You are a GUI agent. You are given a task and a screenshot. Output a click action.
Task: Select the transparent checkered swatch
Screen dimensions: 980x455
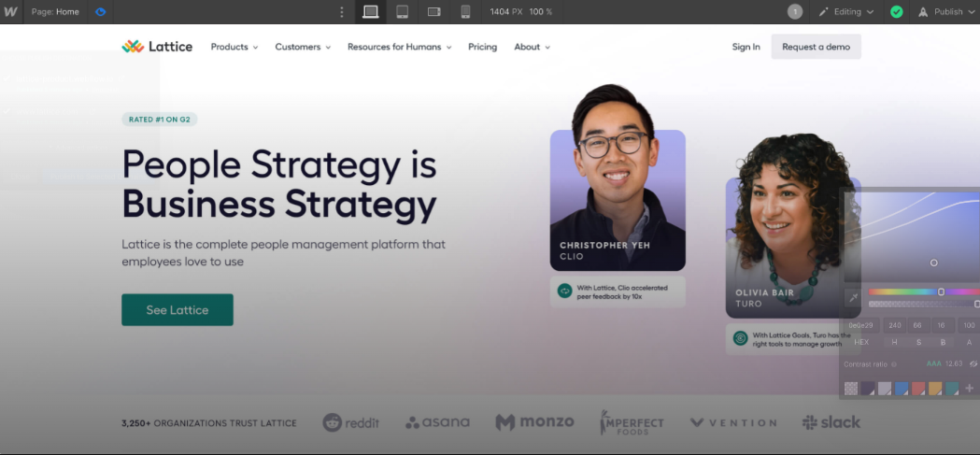click(x=851, y=389)
